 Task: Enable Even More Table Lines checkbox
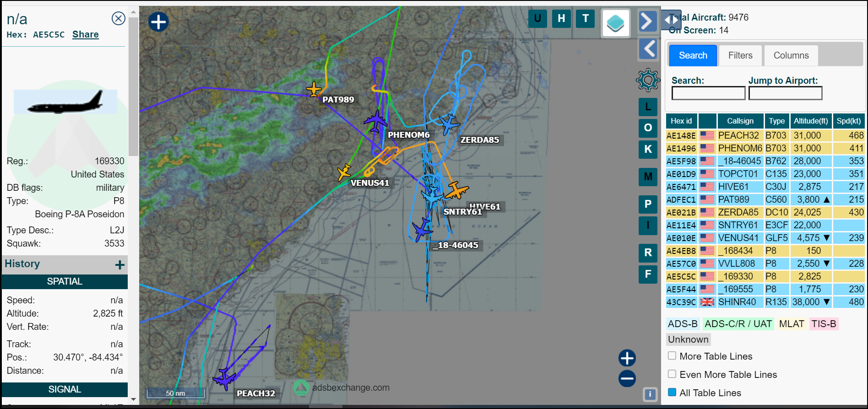[672, 374]
